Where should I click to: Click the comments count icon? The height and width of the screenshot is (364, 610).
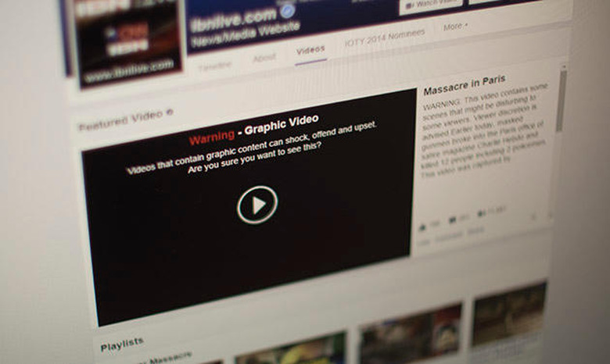click(453, 220)
